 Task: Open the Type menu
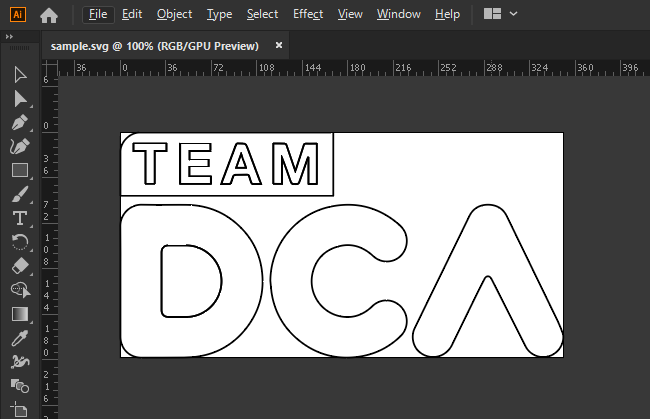219,15
